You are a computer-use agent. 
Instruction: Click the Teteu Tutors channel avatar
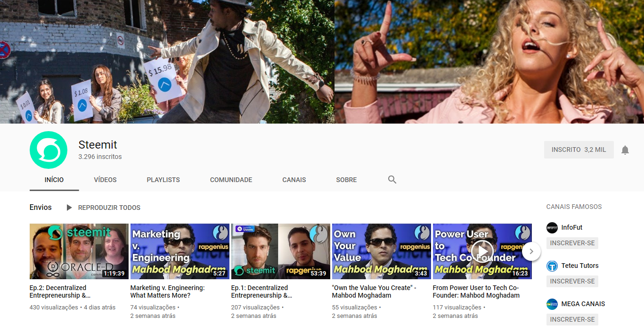click(x=552, y=266)
